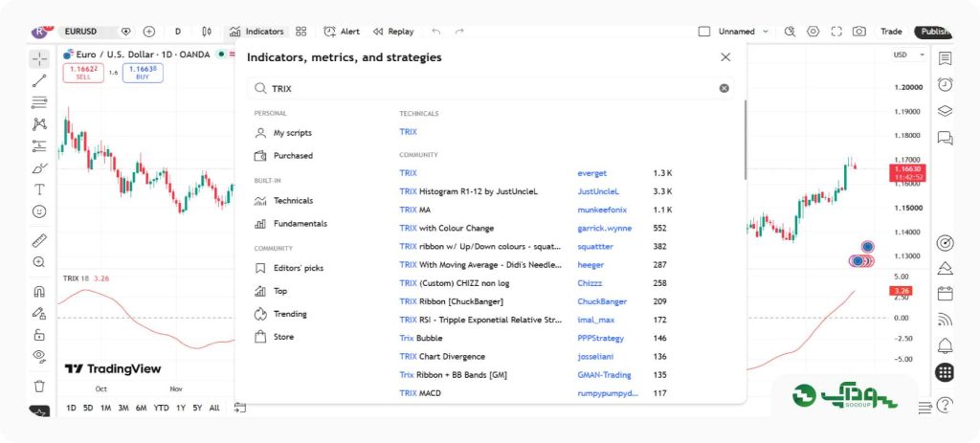Redo the last chart action

pos(460,32)
